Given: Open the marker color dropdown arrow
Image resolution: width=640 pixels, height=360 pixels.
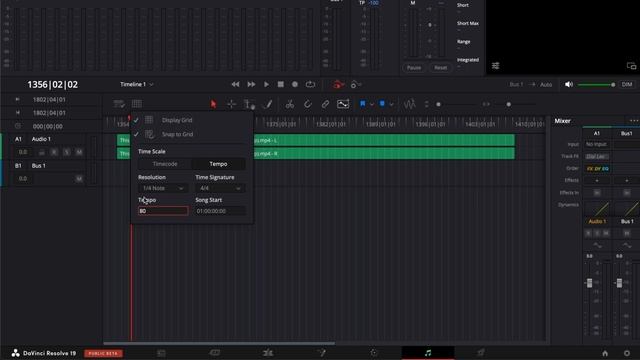Looking at the screenshot, I should (x=391, y=104).
